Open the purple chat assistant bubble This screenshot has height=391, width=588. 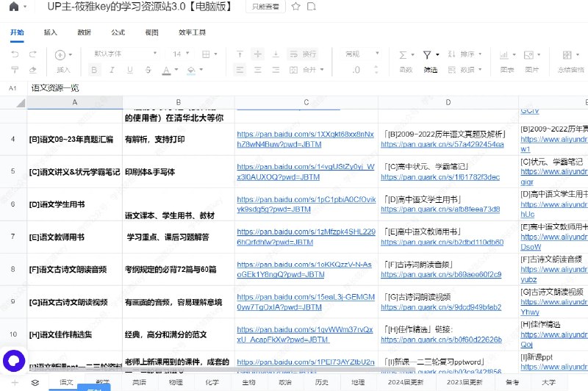tap(14, 361)
